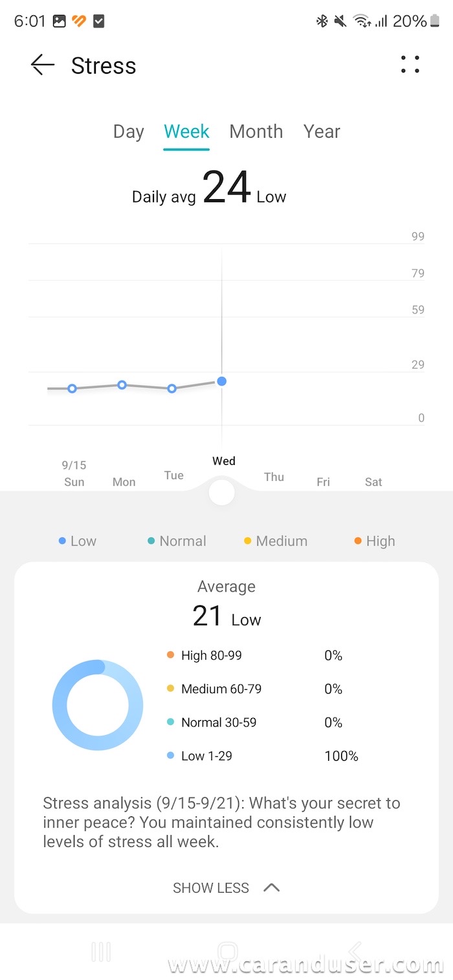Image resolution: width=453 pixels, height=980 pixels.
Task: Tap the High legend orange dot
Action: (x=358, y=541)
